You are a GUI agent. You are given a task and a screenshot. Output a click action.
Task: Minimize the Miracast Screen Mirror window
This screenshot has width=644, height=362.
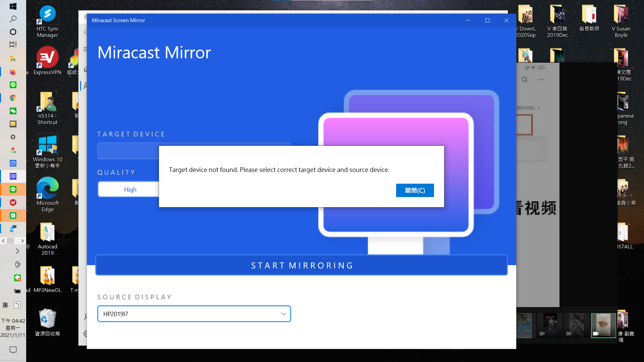(x=468, y=20)
